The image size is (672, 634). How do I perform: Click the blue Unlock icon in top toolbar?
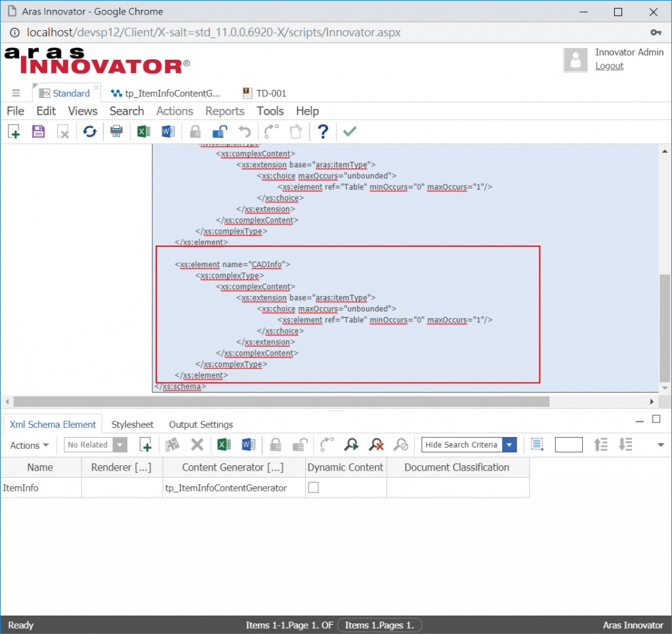(x=220, y=132)
